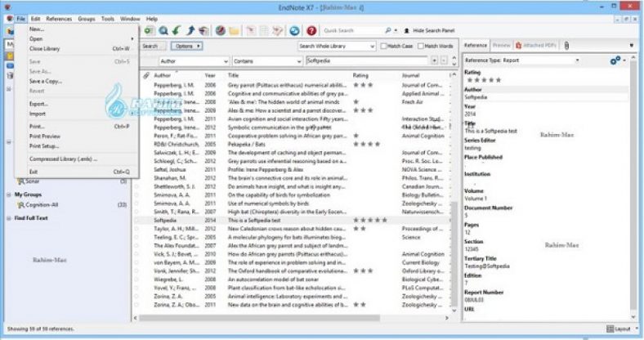Click the plus button beside search field
Viewport: 644px width, 340px height.
434,60
